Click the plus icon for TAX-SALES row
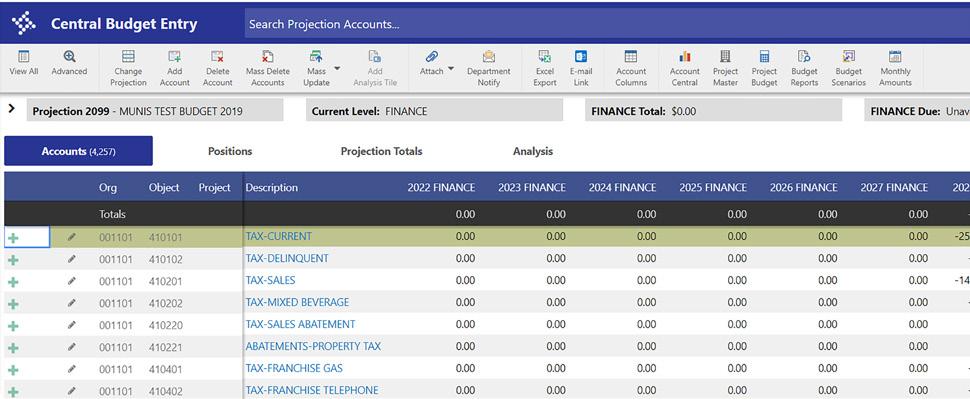The image size is (970, 399). (13, 281)
